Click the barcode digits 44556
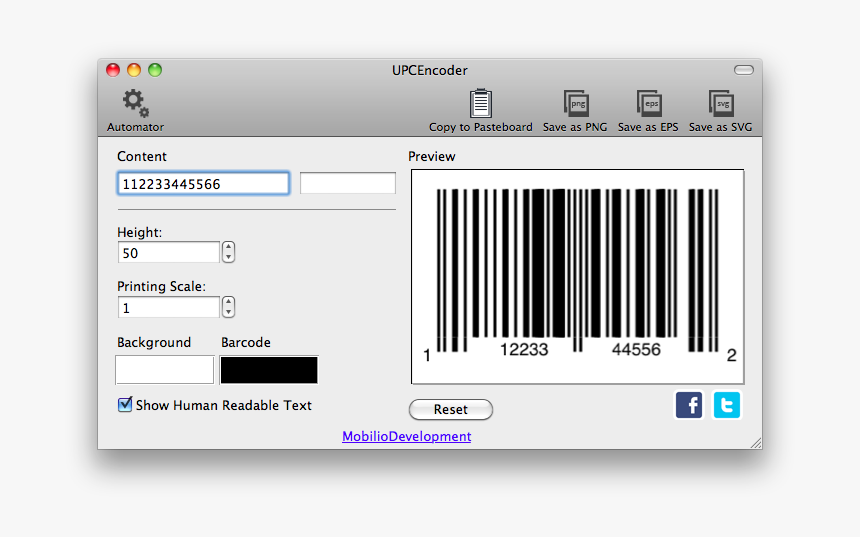The image size is (860, 537). tap(636, 349)
